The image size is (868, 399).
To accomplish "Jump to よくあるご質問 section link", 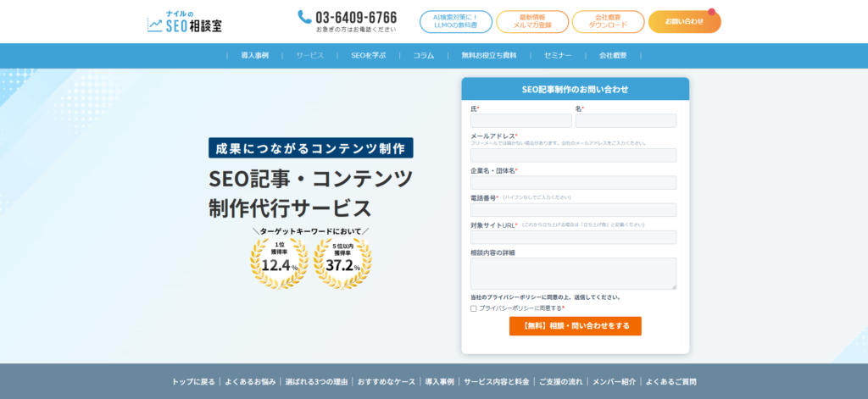I will click(671, 382).
